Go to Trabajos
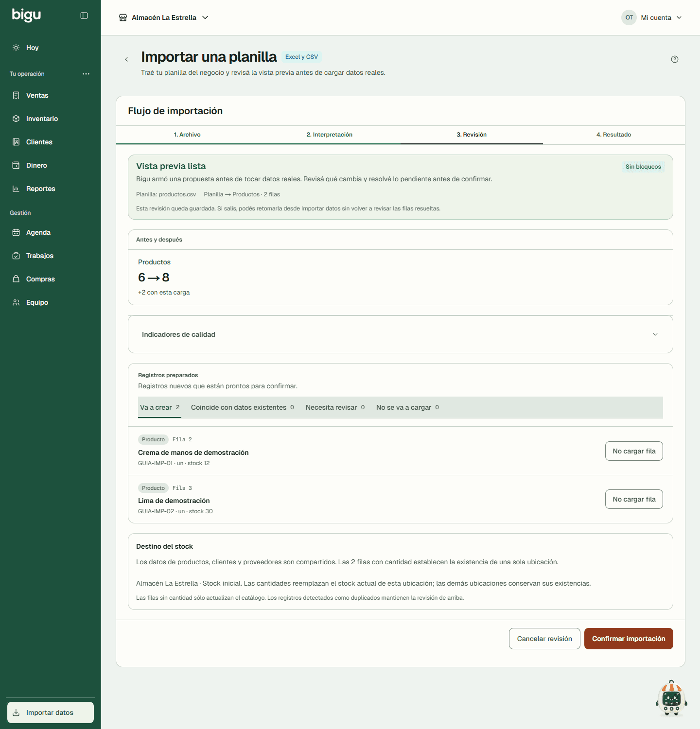The image size is (700, 729). coord(50,256)
